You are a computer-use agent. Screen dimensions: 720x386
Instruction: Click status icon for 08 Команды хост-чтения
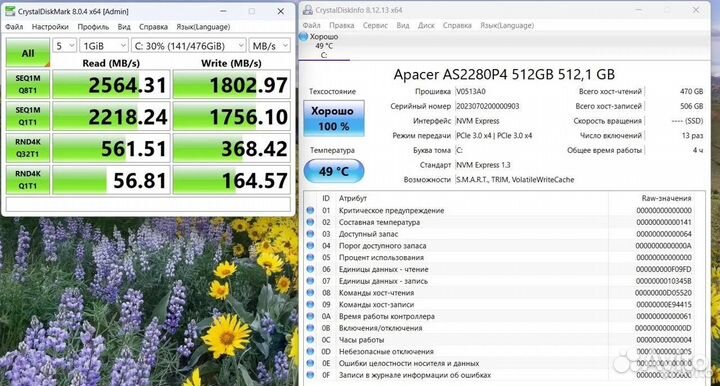310,293
